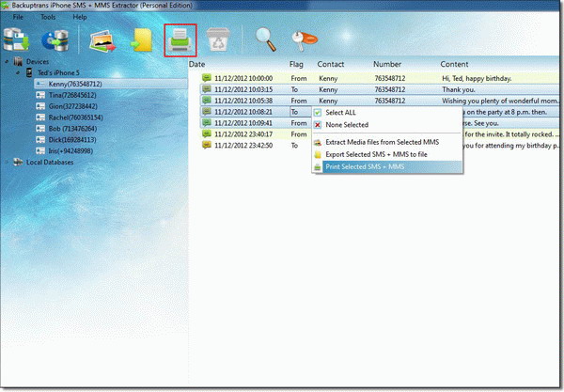
Task: Expand the Local Databases node
Action: click(7, 163)
